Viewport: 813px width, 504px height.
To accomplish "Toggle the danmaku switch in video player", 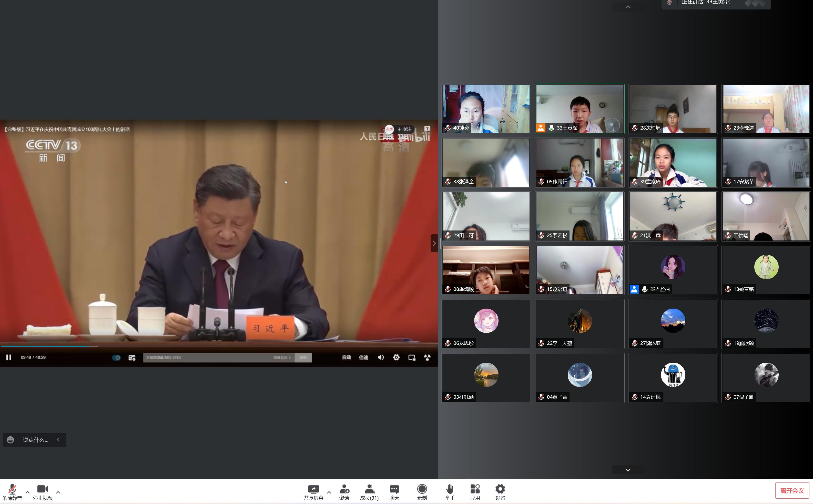I will coord(116,358).
